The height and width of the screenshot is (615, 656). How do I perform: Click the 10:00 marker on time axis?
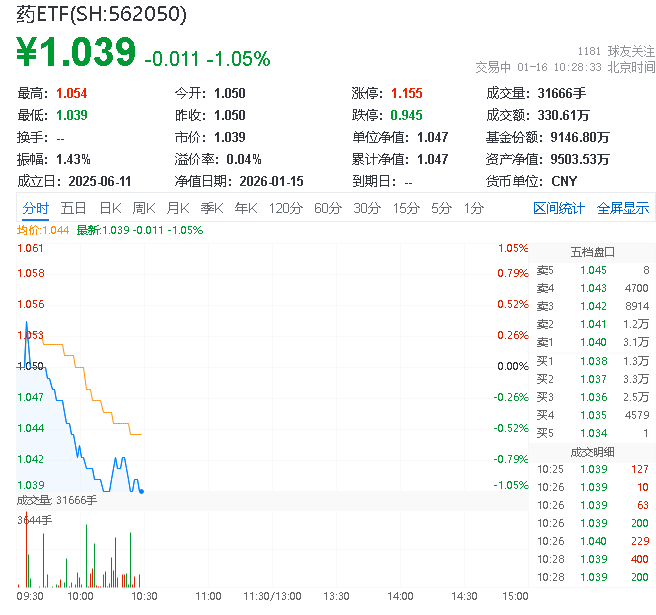[x=79, y=596]
